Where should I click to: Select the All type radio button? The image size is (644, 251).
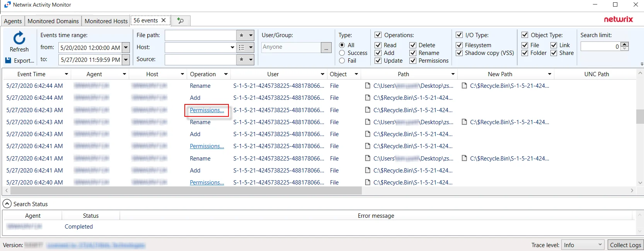(342, 45)
